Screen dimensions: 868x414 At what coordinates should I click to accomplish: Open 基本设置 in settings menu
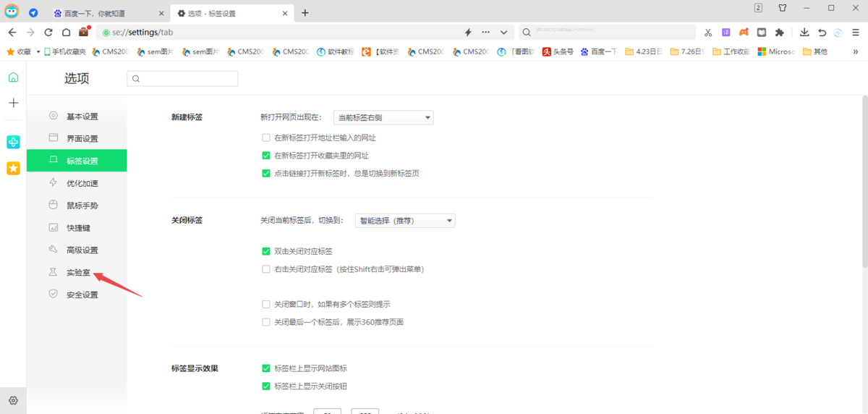pyautogui.click(x=77, y=117)
